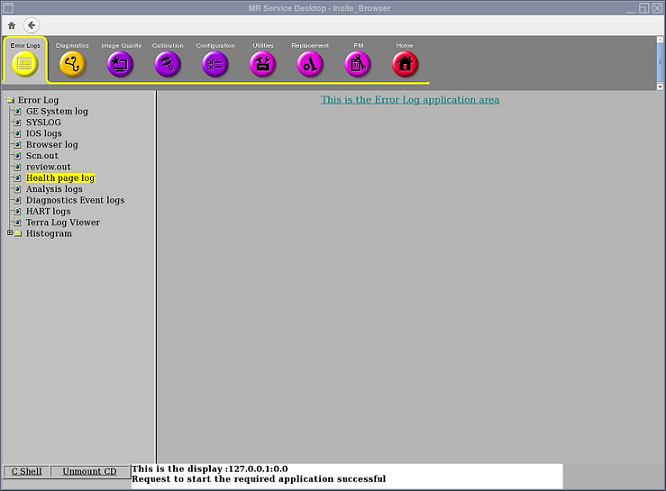The width and height of the screenshot is (666, 491).
Task: Go to the red Home icon
Action: coord(405,64)
